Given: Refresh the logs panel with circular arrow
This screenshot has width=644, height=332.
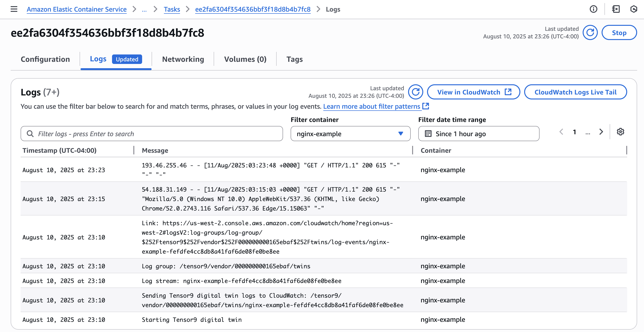Looking at the screenshot, I should [415, 92].
